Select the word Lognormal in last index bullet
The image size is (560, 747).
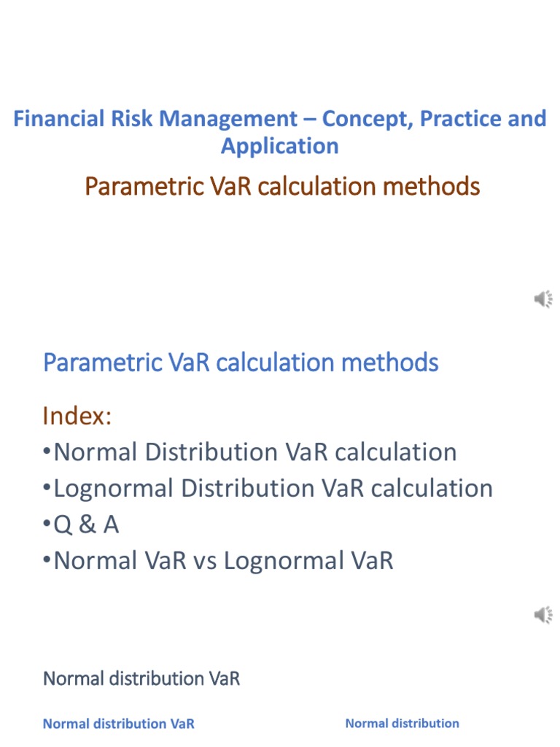click(284, 560)
